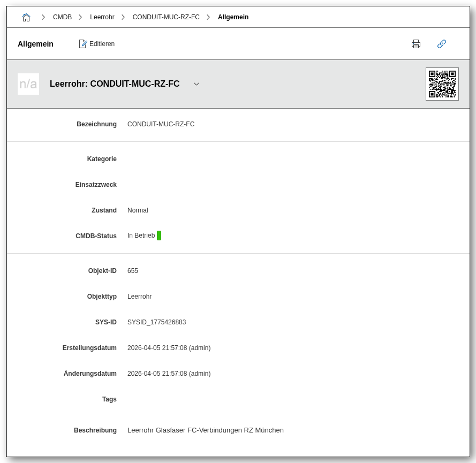Open the print icon

[416, 44]
